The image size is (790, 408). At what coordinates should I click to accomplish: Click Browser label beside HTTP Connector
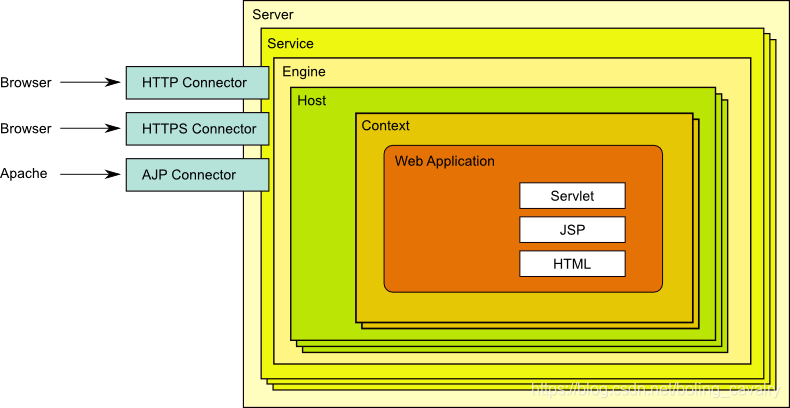(26, 83)
